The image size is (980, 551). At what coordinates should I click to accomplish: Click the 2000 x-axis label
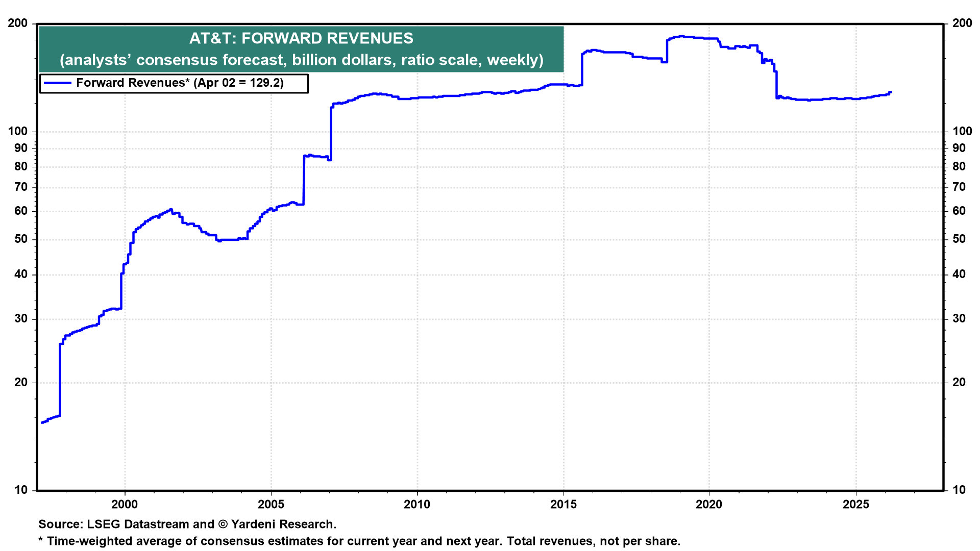click(125, 505)
